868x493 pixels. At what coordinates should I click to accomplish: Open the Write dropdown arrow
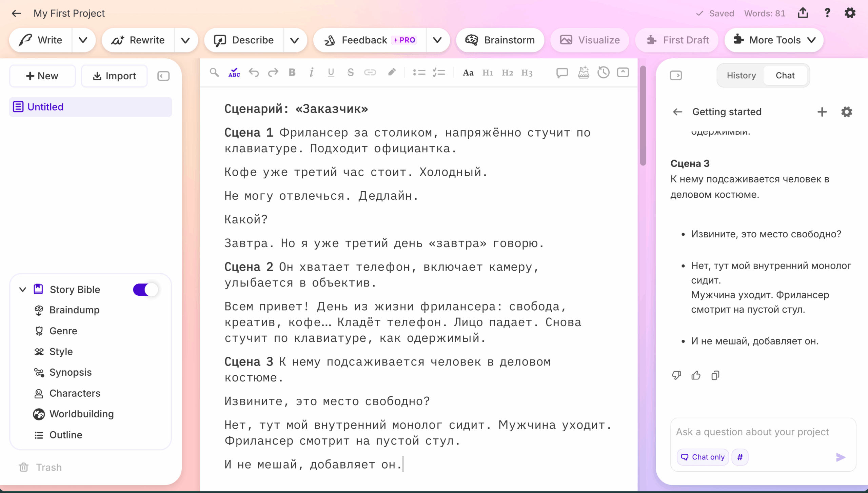pos(83,40)
